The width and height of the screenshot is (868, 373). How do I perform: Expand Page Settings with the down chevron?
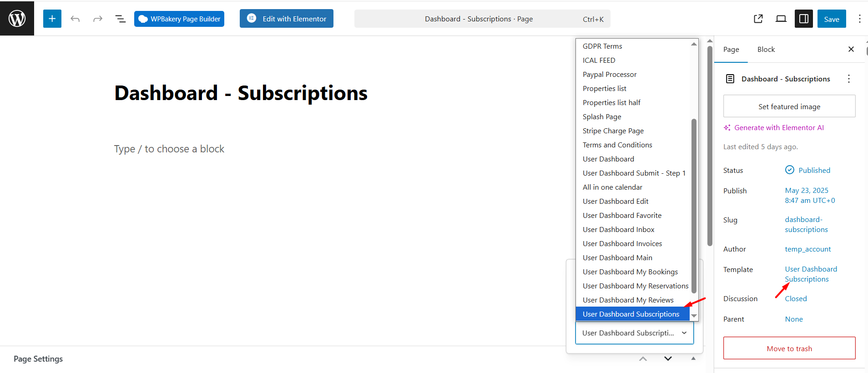(668, 359)
